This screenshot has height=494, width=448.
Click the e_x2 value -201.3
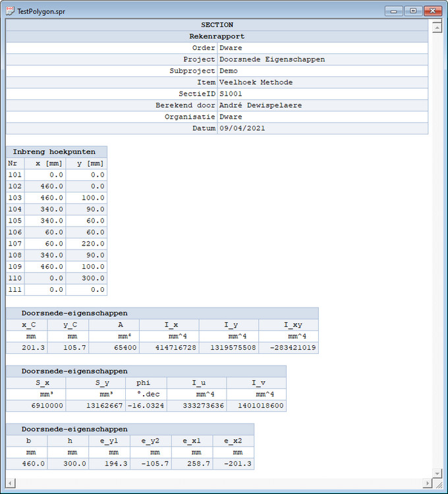(x=238, y=464)
